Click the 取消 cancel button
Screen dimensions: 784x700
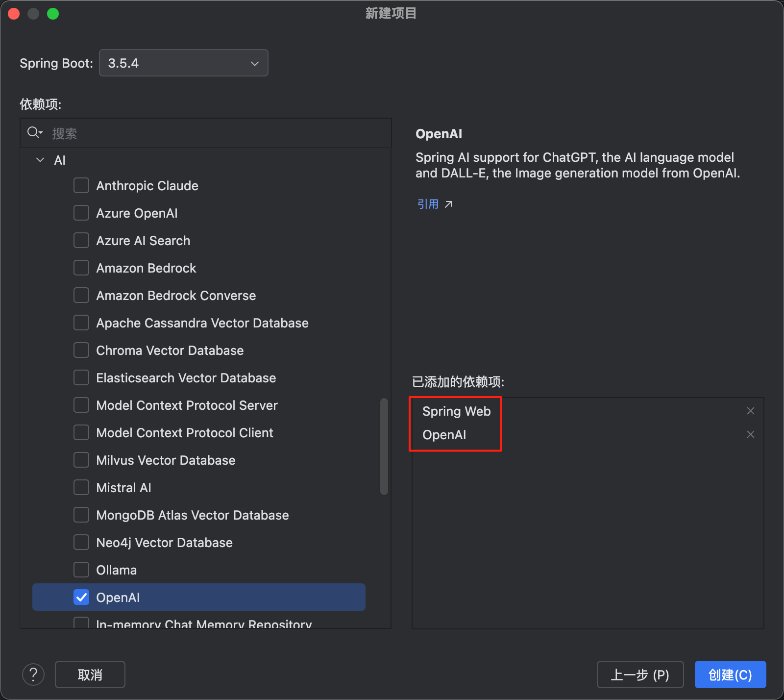(90, 675)
